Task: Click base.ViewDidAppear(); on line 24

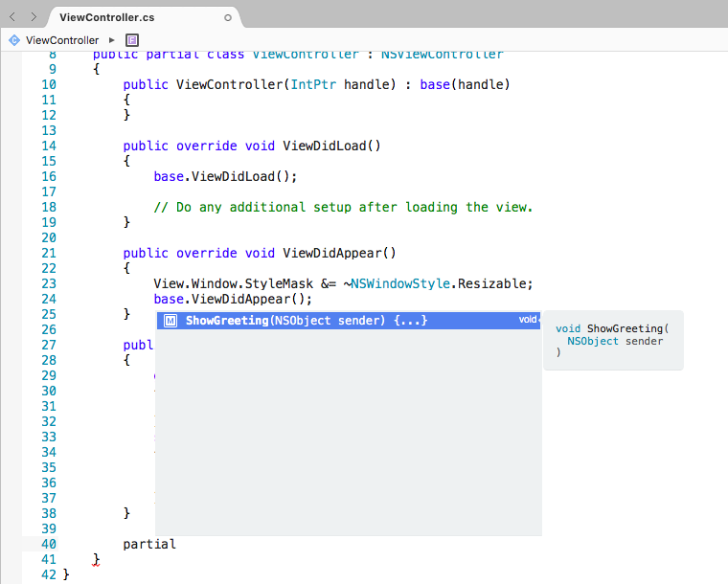Action: 233,300
